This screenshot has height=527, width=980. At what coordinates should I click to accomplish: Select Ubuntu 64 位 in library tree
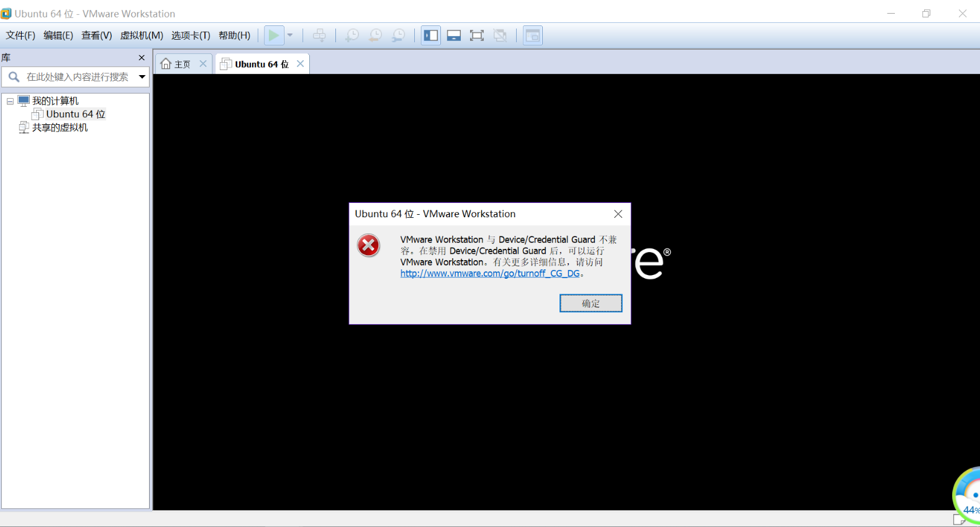pos(76,114)
